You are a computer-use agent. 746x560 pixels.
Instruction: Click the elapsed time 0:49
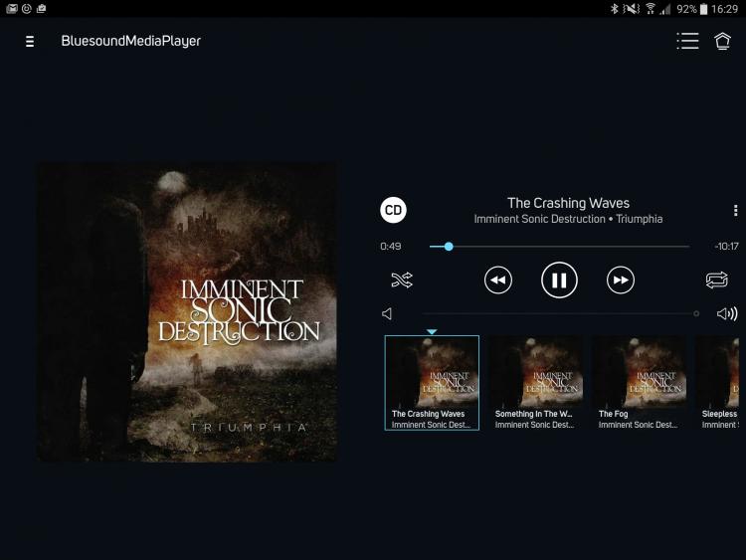(390, 247)
